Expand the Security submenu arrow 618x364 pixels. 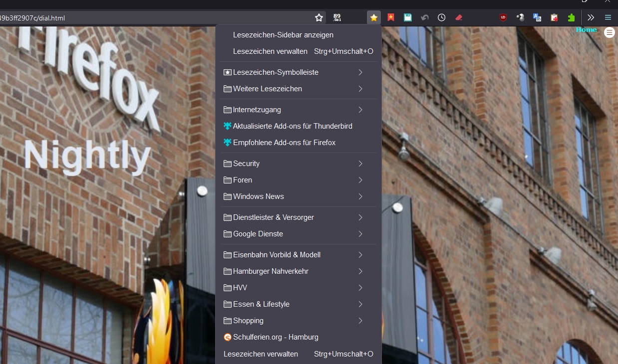click(x=360, y=164)
